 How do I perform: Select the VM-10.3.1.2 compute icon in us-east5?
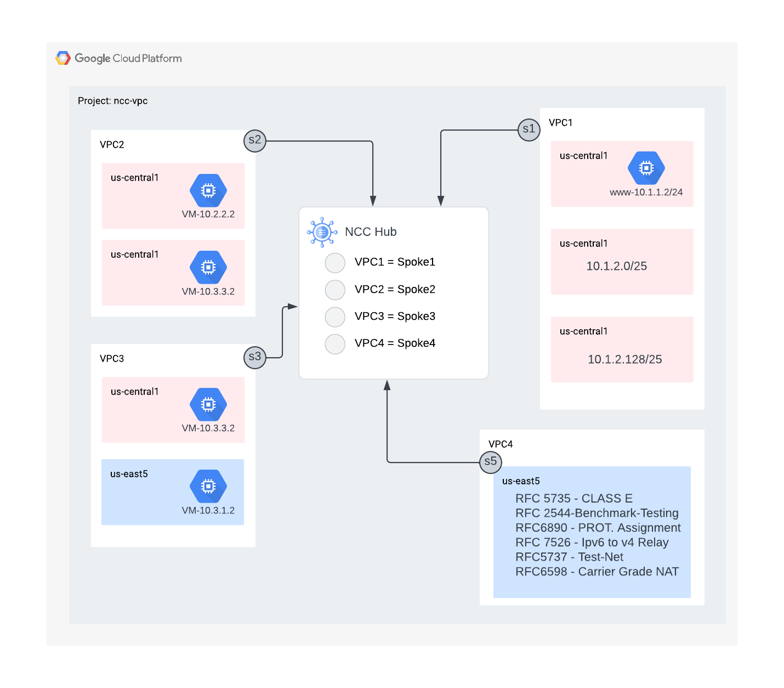tap(208, 486)
